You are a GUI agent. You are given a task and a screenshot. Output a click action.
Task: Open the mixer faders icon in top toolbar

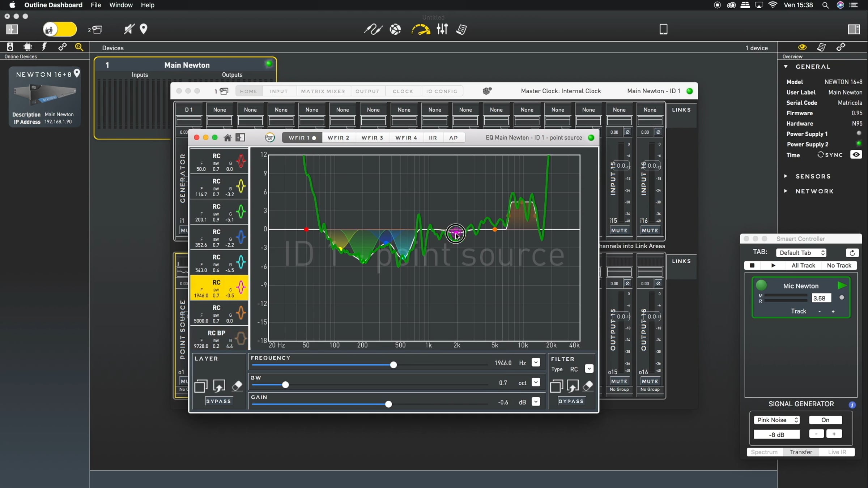tap(442, 29)
